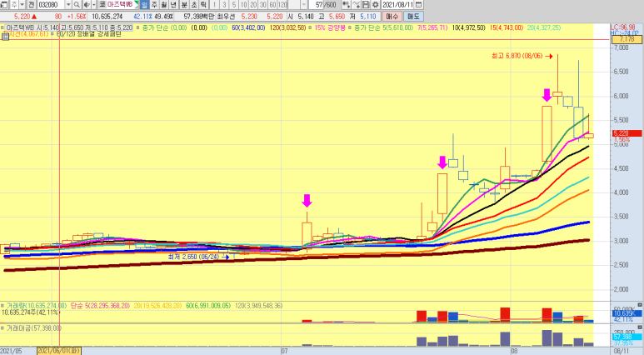
Task: Toggle the 마즈텍WB price series legend marker
Action: point(2,28)
